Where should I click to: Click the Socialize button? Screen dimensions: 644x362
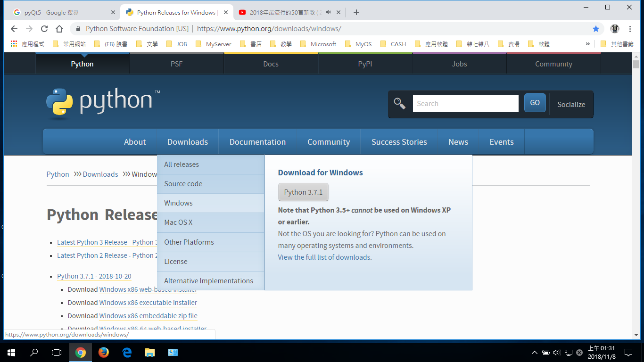(x=571, y=105)
